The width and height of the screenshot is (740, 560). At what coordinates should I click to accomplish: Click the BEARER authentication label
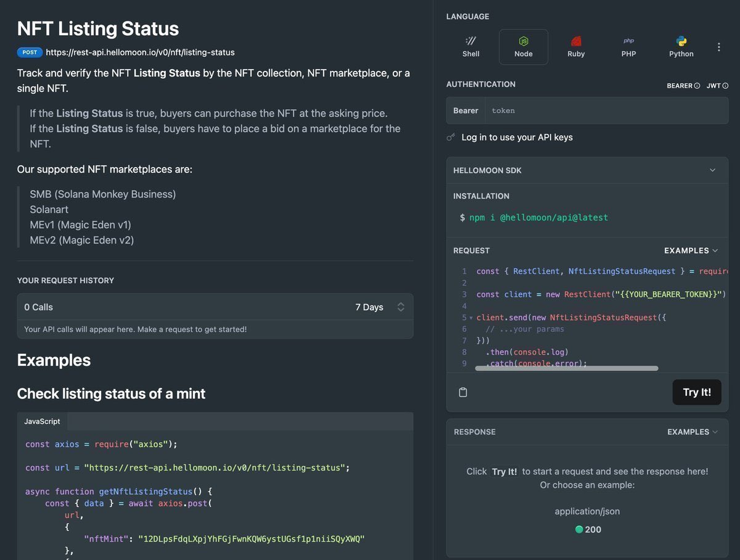(680, 86)
